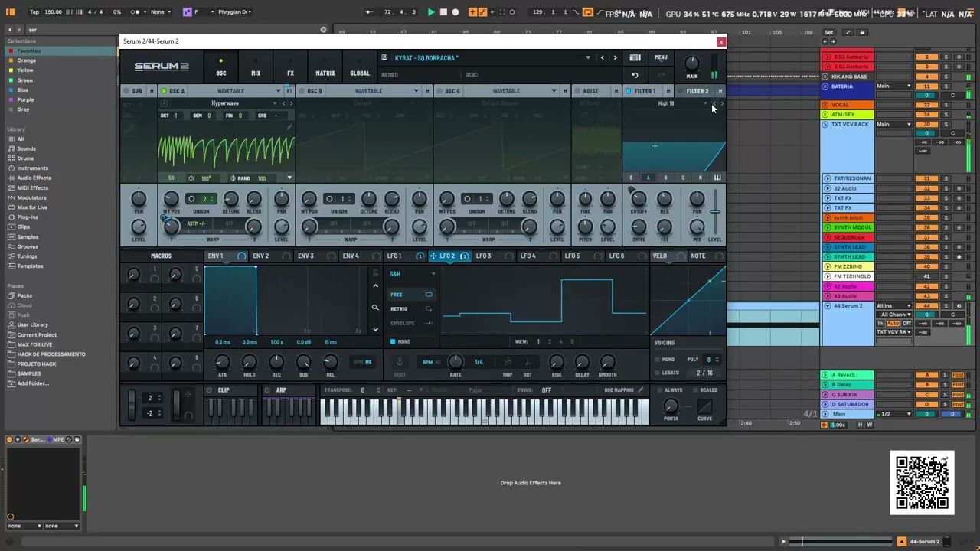980x551 pixels.
Task: Toggle OSC A on or off
Action: point(163,91)
